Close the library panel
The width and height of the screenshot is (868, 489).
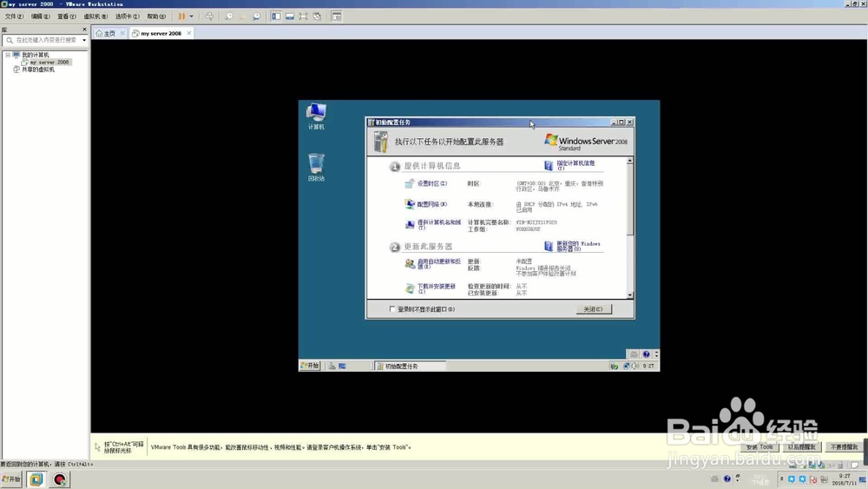coord(85,30)
